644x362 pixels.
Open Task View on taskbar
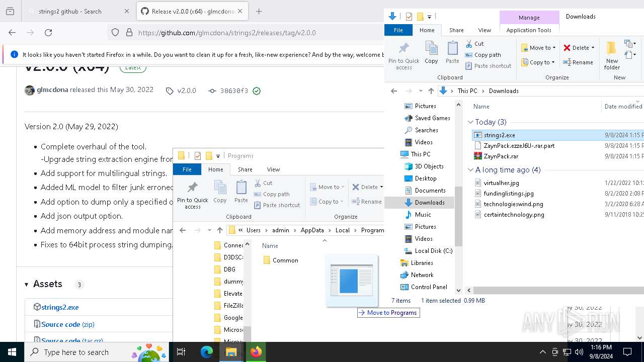(x=182, y=352)
